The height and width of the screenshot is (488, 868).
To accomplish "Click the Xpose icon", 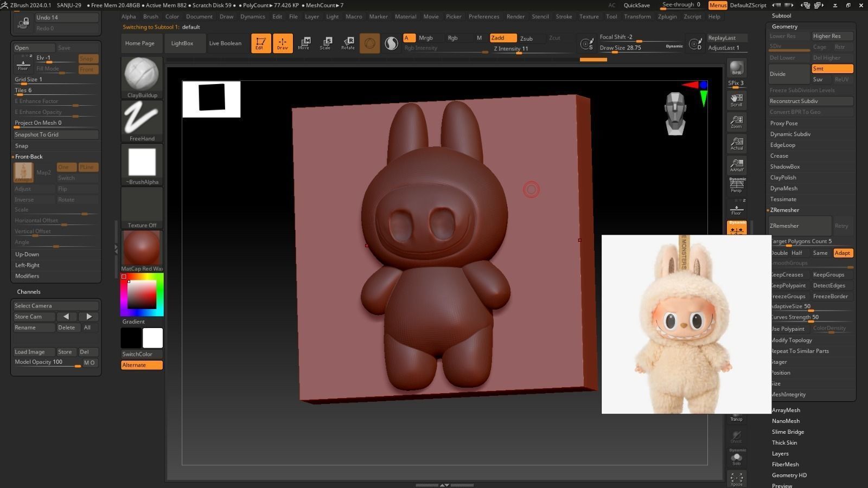I will pos(736,479).
